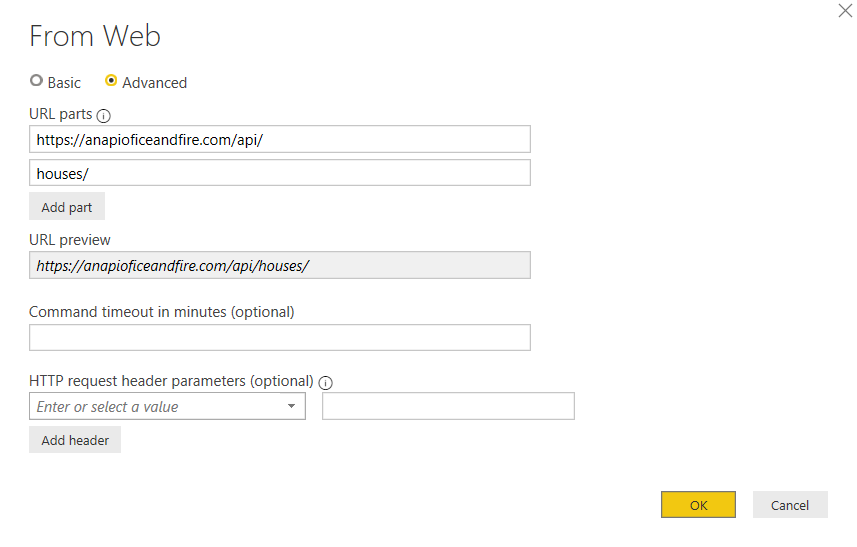Image resolution: width=857 pixels, height=547 pixels.
Task: Cancel the From Web dialog
Action: click(x=789, y=505)
